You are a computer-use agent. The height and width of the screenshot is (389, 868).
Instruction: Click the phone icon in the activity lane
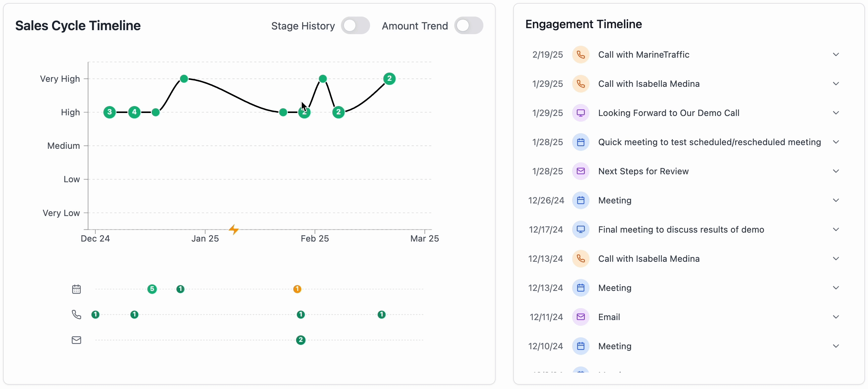tap(77, 314)
